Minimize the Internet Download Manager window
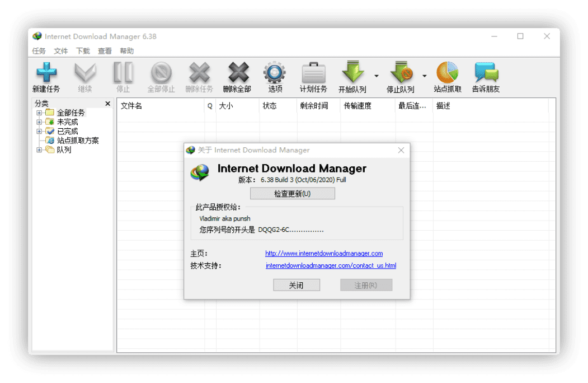The image size is (588, 383). [x=494, y=36]
